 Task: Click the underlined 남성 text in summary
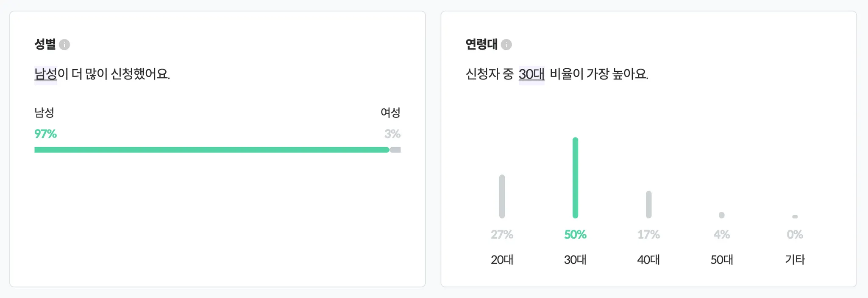[x=45, y=74]
